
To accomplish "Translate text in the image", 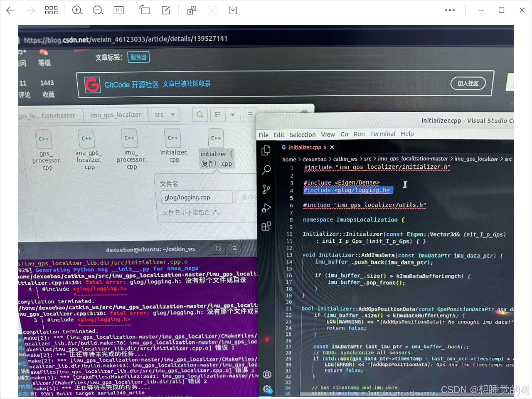I will pyautogui.click(x=191, y=10).
